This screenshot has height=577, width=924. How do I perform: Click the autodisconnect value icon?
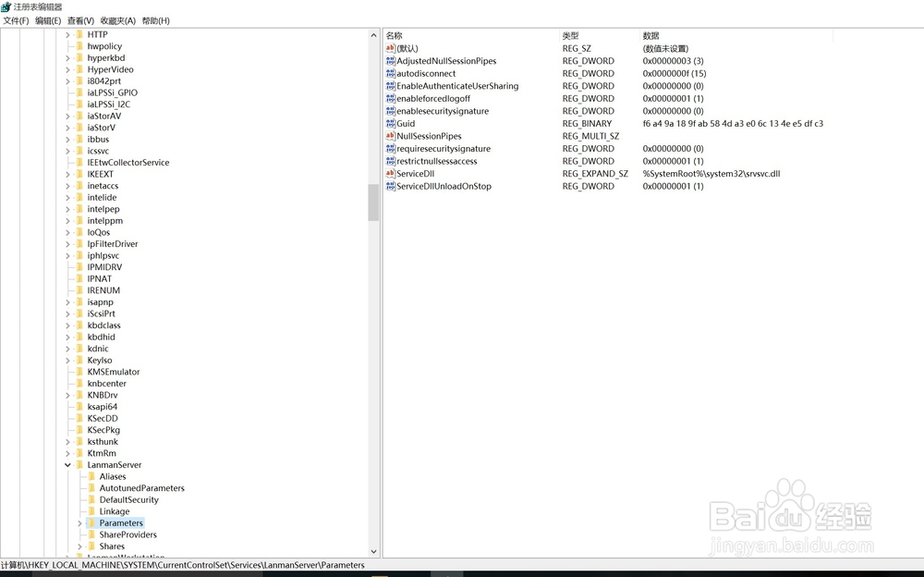coord(390,73)
